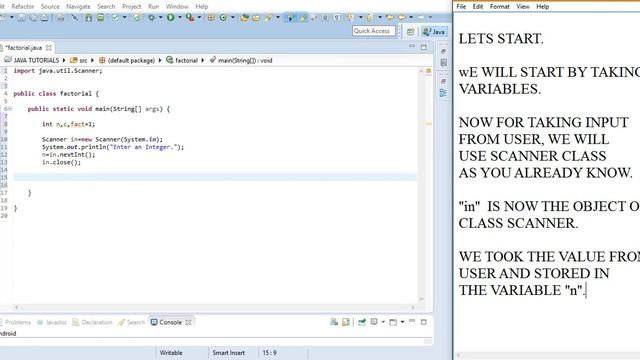Image resolution: width=640 pixels, height=360 pixels.
Task: Click the Quick Access search field
Action: pos(374,31)
